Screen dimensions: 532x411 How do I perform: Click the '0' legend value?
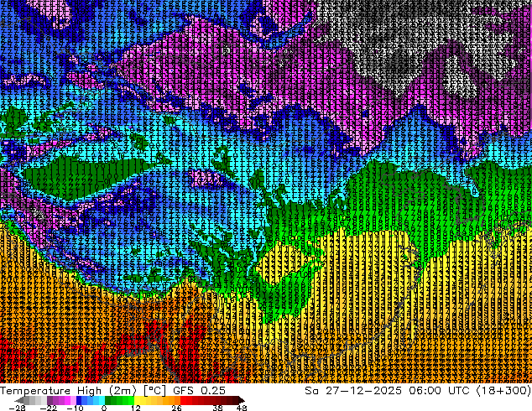tap(104, 408)
